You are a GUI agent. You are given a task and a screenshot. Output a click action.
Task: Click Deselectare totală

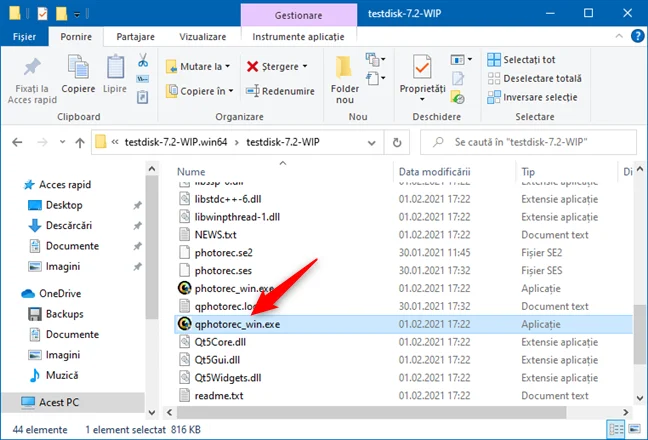click(534, 78)
